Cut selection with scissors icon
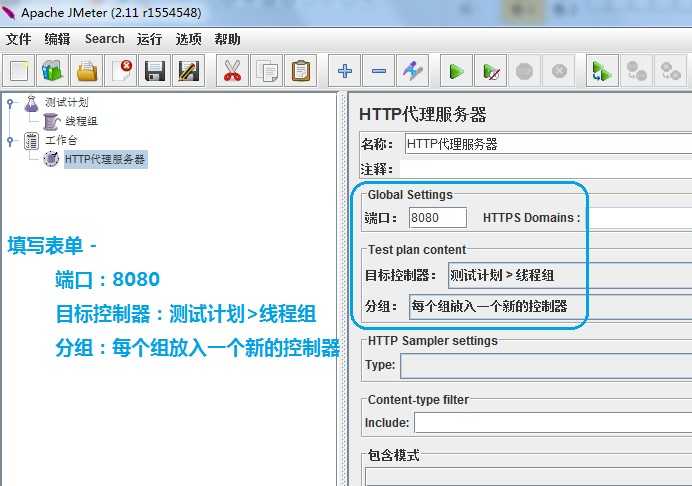 232,71
